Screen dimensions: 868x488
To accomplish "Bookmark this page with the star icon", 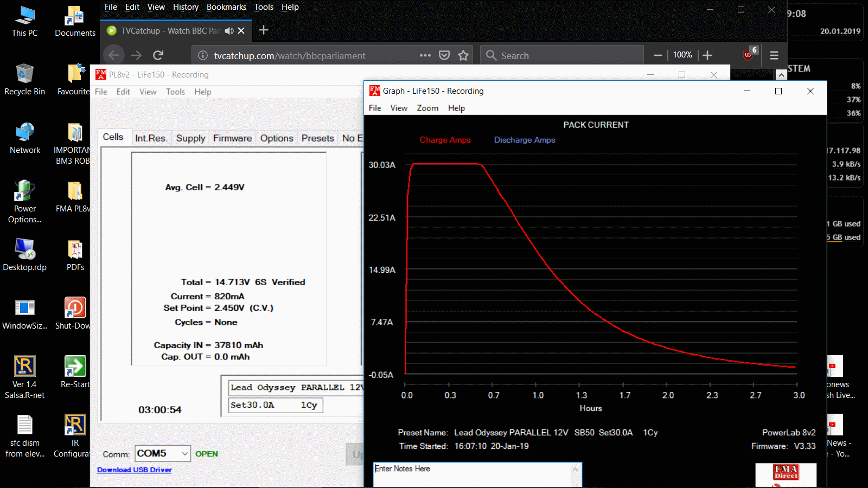I will [x=463, y=55].
